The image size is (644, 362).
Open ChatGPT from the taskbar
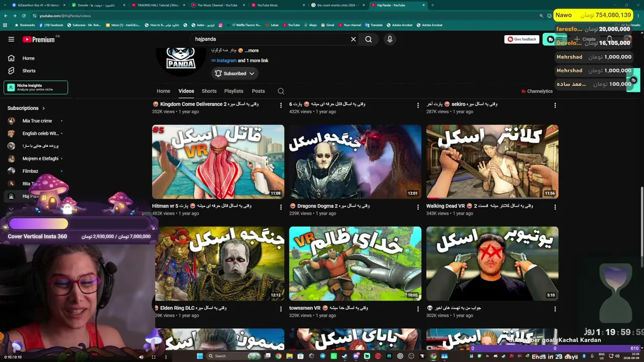400,356
